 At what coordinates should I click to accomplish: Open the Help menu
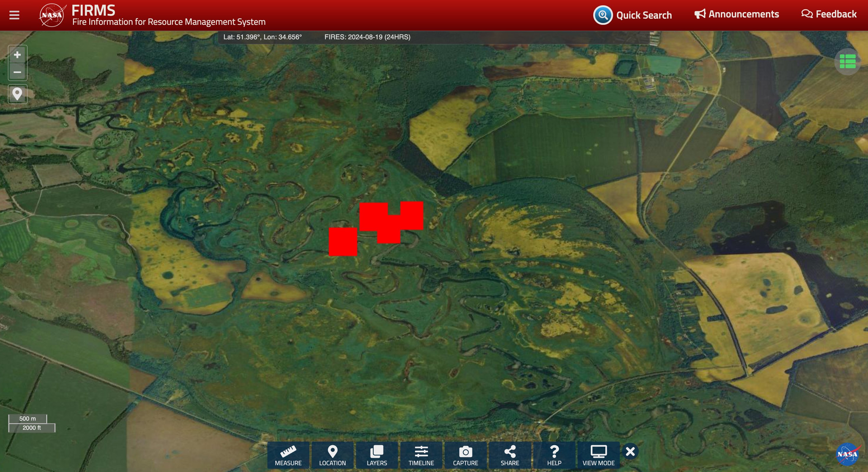tap(554, 455)
